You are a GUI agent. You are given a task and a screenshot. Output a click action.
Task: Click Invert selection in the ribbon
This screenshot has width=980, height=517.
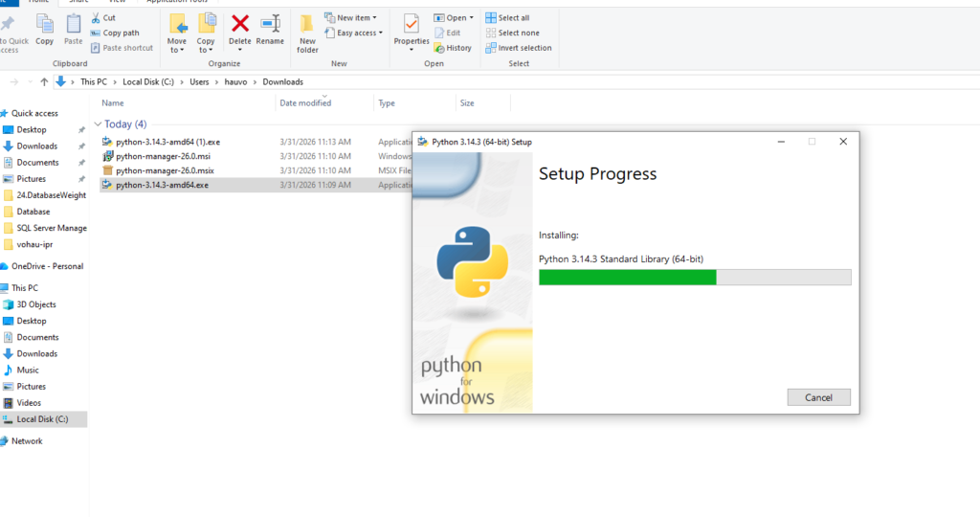point(491,48)
